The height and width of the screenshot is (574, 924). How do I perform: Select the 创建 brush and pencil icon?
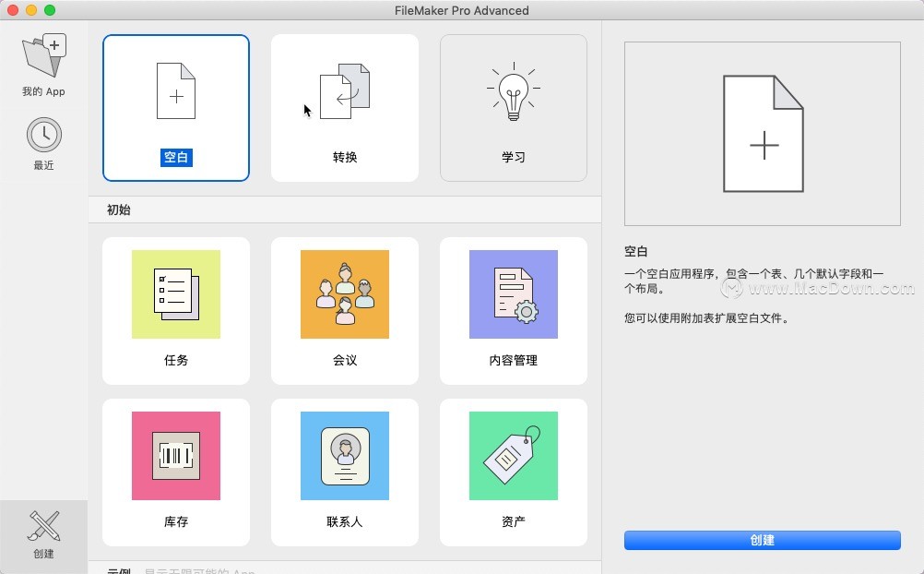[43, 526]
